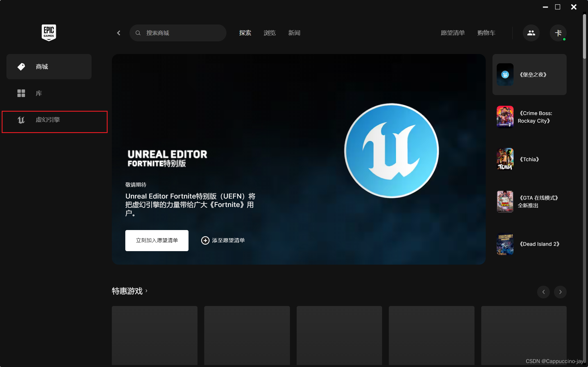
Task: Open the 愿望清单 wishlist link
Action: [453, 33]
